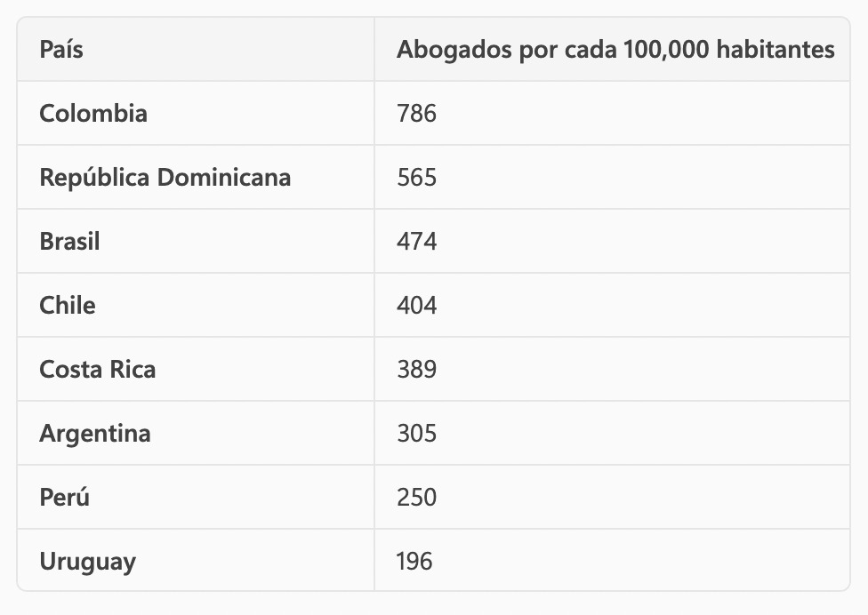868x615 pixels.
Task: Click the value 404 for Chile
Action: (x=417, y=306)
